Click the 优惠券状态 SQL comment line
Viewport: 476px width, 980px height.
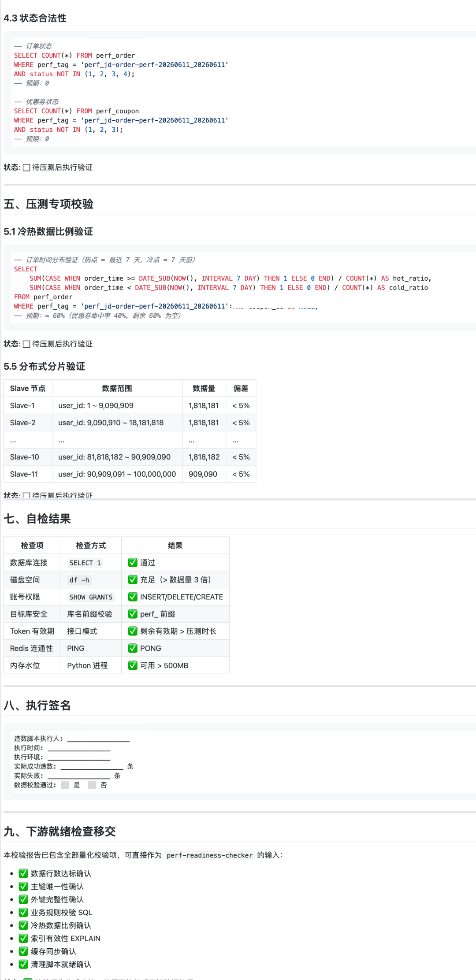[36, 101]
